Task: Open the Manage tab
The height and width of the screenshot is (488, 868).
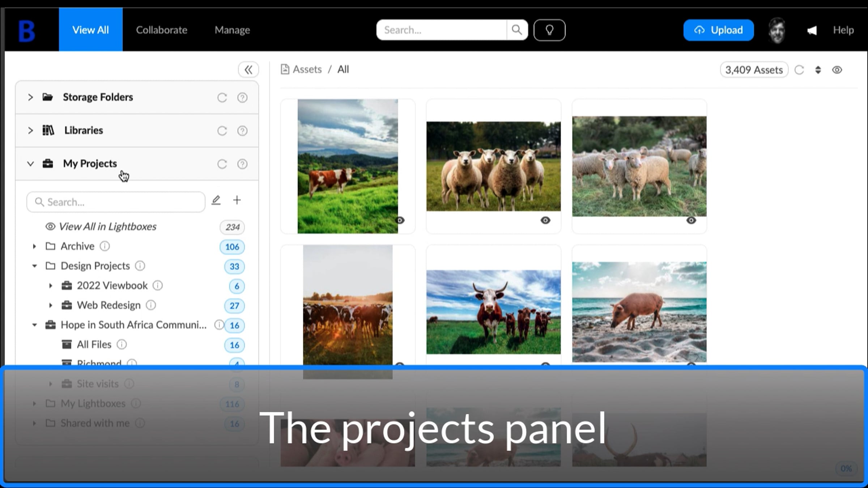Action: click(232, 30)
